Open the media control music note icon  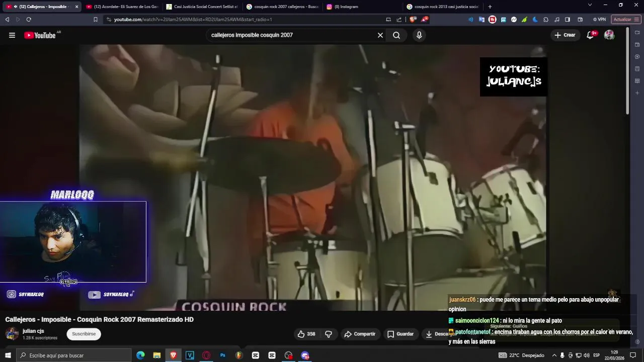click(556, 20)
